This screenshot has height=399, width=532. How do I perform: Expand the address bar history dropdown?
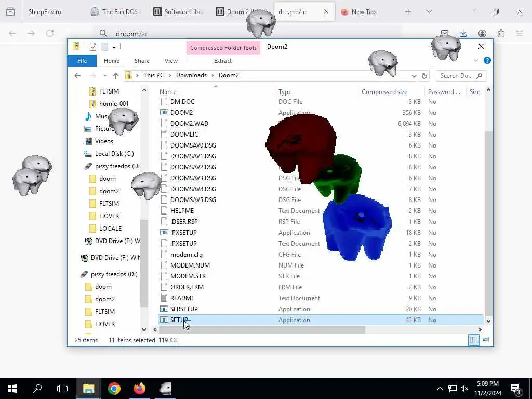click(x=414, y=76)
